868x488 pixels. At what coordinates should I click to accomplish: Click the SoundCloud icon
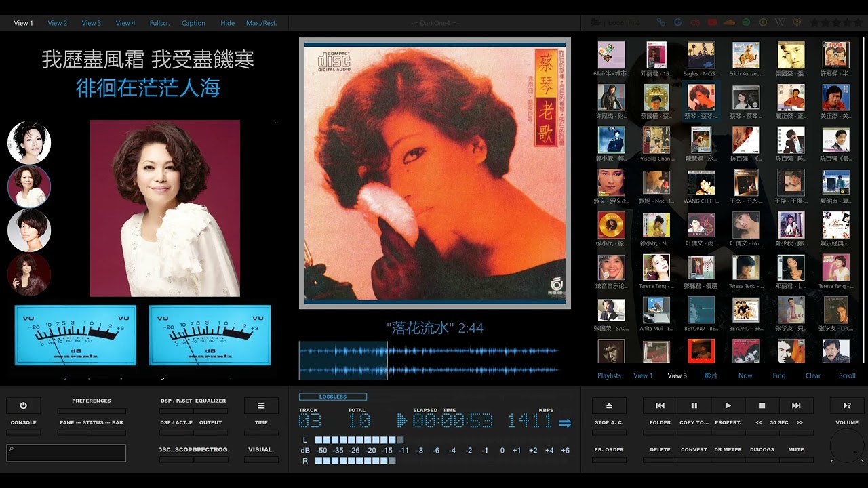729,22
